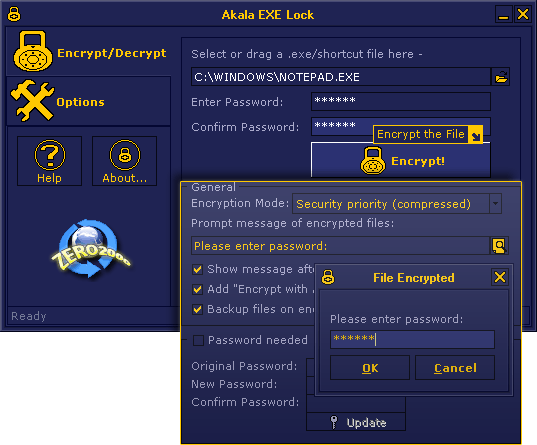The height and width of the screenshot is (445, 537).
Task: Expand the Encryption Mode dropdown arrow
Action: coord(495,203)
